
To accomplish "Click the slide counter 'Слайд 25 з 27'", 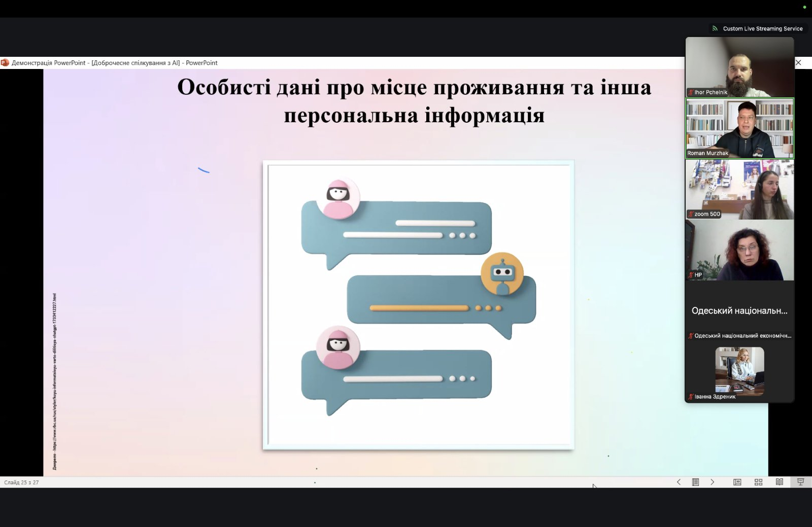I will click(x=21, y=482).
